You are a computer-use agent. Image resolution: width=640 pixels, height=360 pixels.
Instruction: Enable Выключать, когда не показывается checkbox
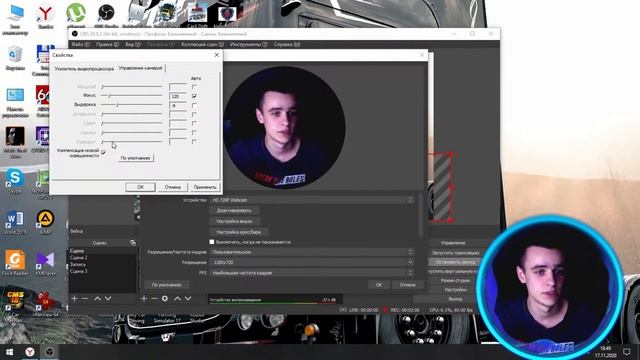(212, 242)
